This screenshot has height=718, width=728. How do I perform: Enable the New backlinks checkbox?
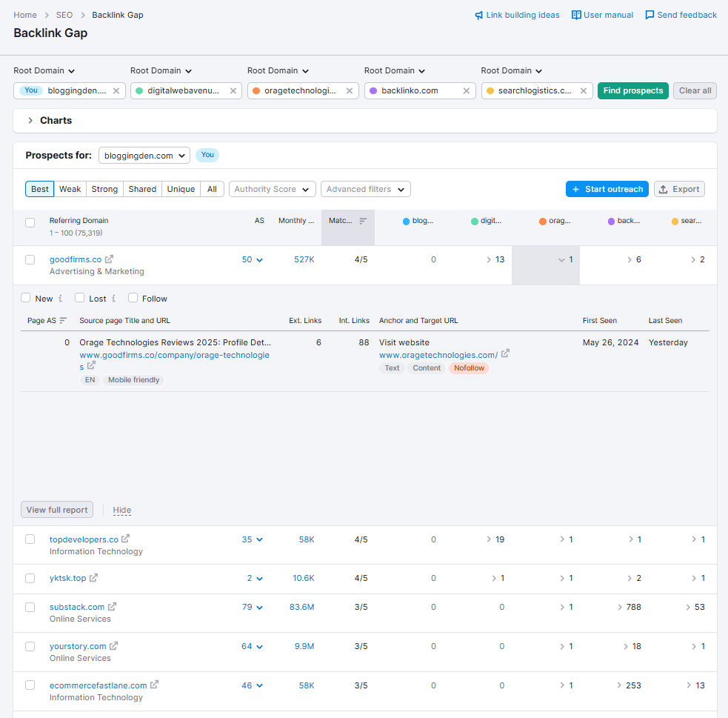pos(26,298)
